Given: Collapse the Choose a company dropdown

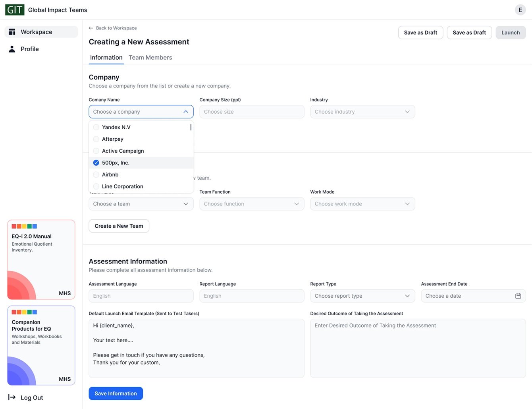Looking at the screenshot, I should pyautogui.click(x=186, y=112).
